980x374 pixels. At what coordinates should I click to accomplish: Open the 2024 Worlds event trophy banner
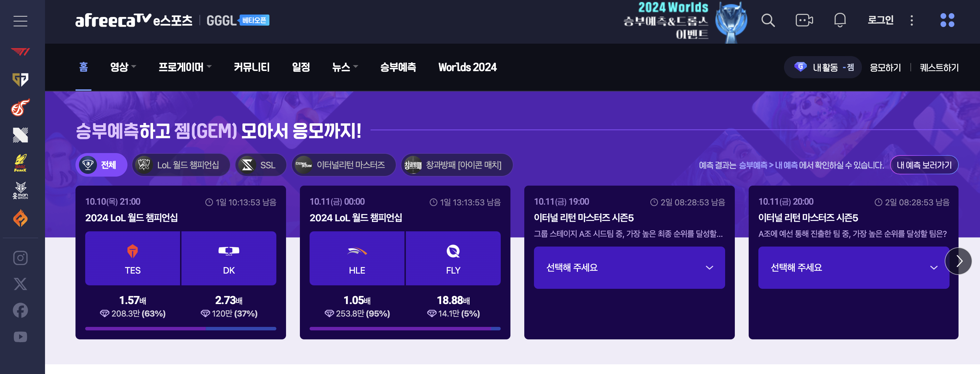click(685, 21)
